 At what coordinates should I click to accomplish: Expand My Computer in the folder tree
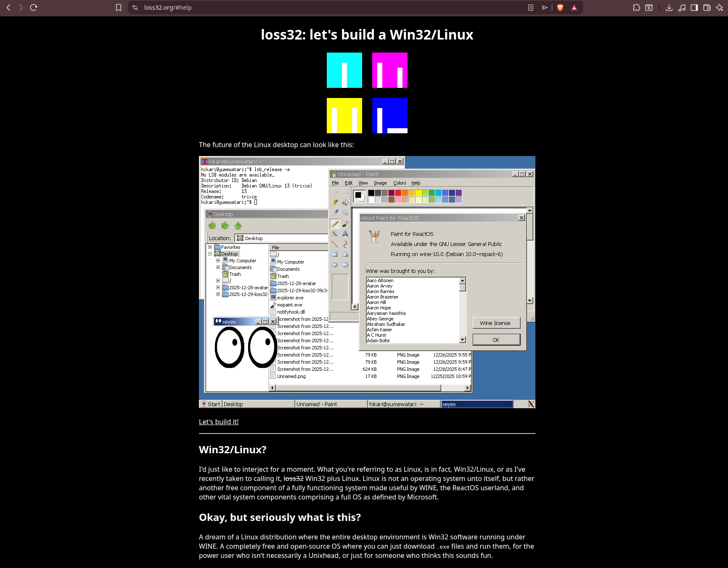[x=218, y=261]
